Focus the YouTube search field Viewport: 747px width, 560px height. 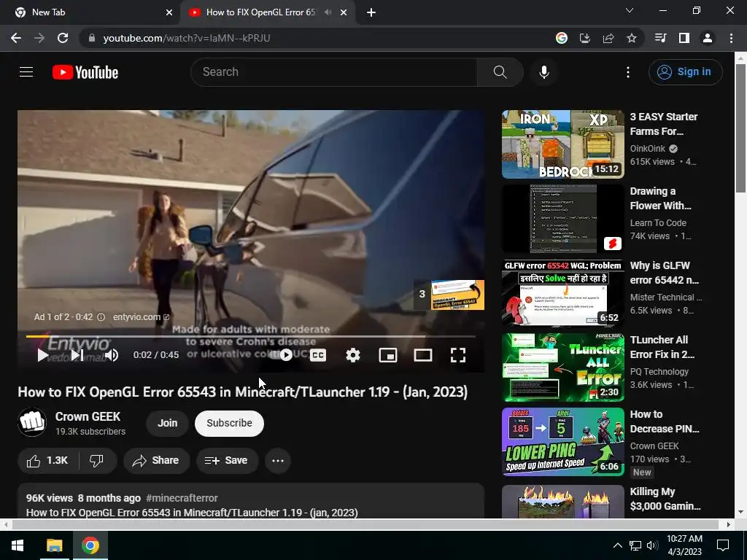333,72
